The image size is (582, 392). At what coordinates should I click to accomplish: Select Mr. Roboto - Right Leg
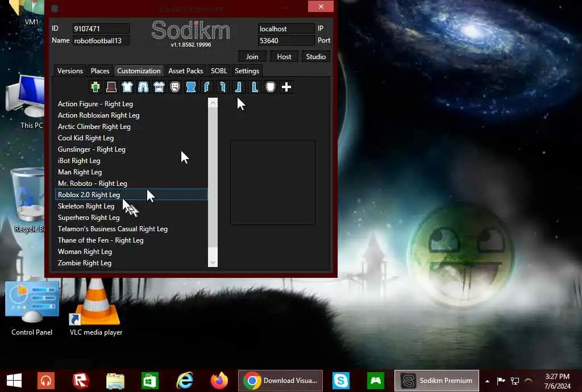[131, 183]
